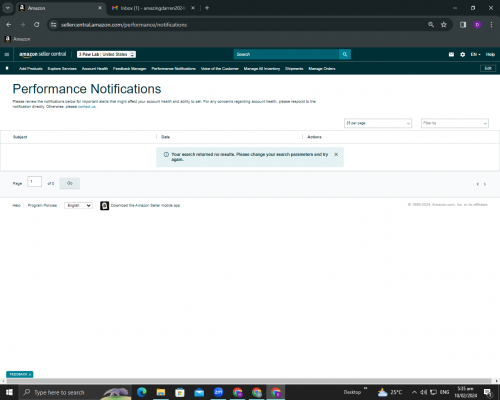Click the horizontal scrollbar at page bottom
This screenshot has width=500, height=400.
(249, 381)
